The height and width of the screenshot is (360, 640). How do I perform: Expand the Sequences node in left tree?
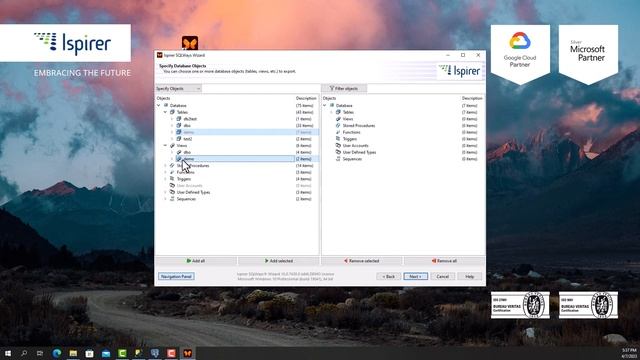click(x=165, y=199)
